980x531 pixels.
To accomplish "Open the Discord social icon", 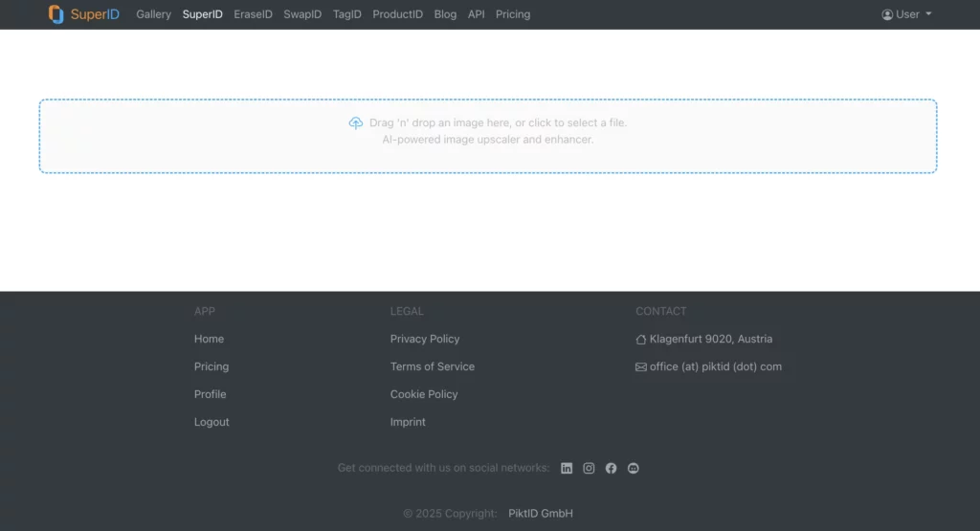I will click(x=633, y=468).
